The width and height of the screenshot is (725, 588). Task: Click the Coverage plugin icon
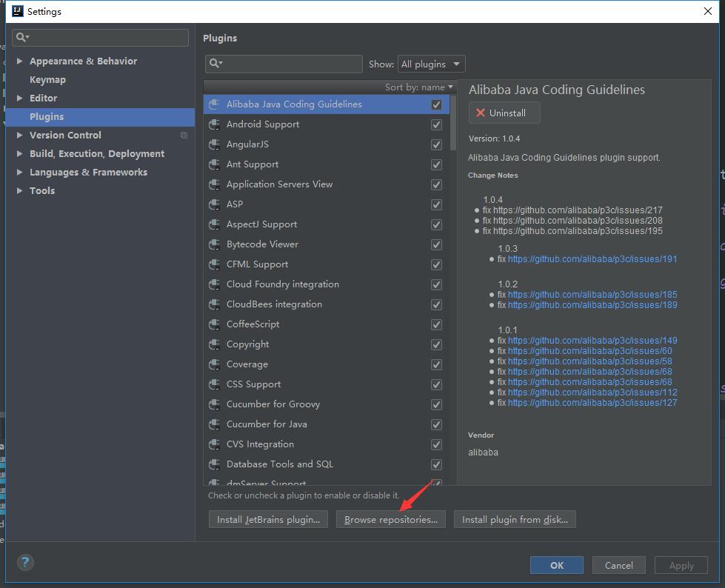214,364
